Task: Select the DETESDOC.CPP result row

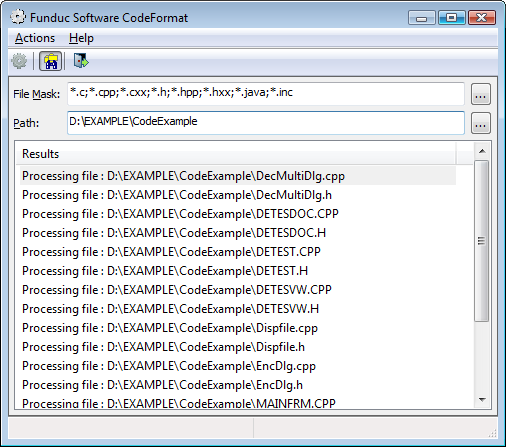Action: point(238,214)
